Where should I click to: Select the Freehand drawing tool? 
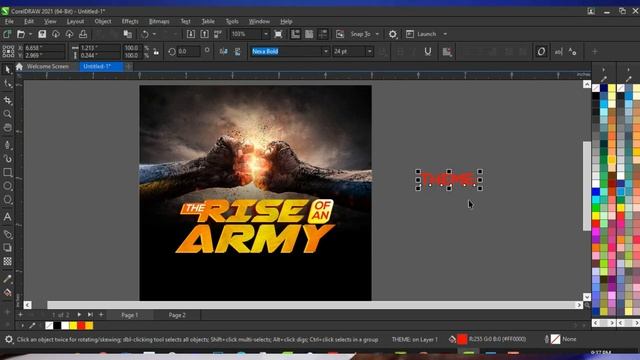click(7, 145)
